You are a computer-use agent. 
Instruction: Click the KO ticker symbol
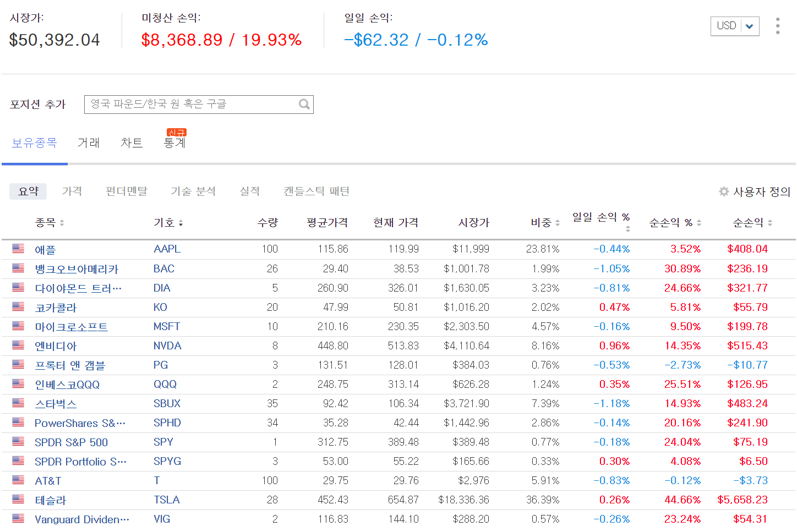tap(160, 308)
